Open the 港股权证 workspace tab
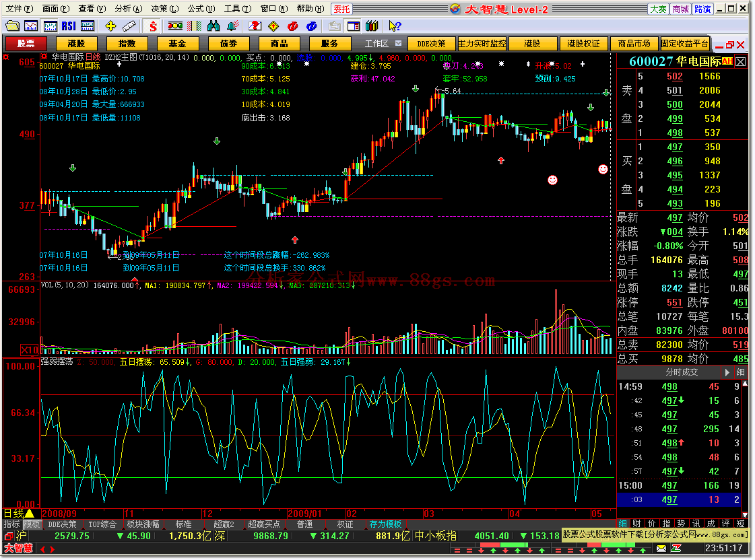The image size is (755, 560). click(583, 44)
